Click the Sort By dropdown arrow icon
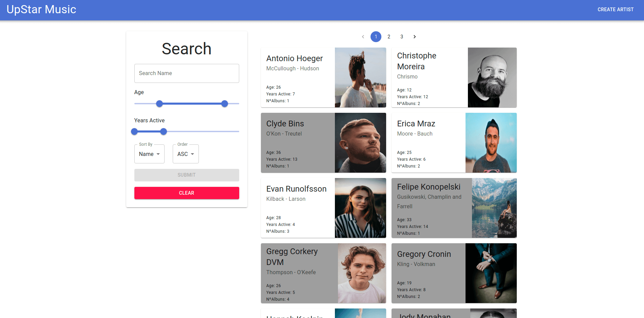This screenshot has height=318, width=644. pyautogui.click(x=158, y=154)
